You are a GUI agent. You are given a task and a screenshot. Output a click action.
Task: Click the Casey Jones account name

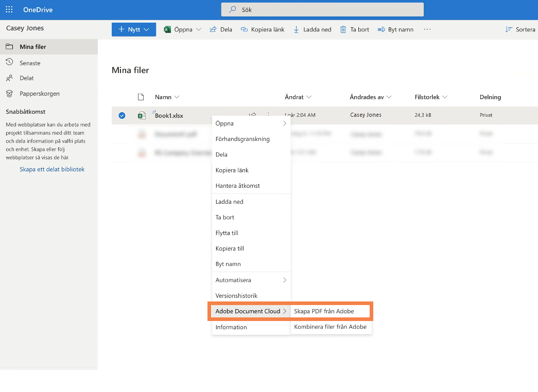[25, 28]
